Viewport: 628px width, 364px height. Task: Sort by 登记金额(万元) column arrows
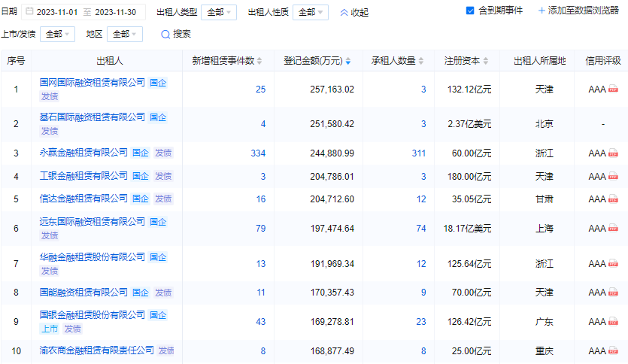(348, 61)
